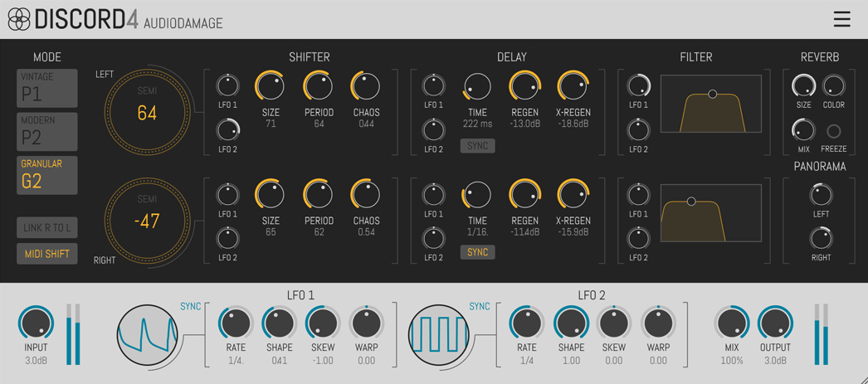Click the right SEMI pitch dial
This screenshot has width=868, height=384.
pyautogui.click(x=147, y=221)
